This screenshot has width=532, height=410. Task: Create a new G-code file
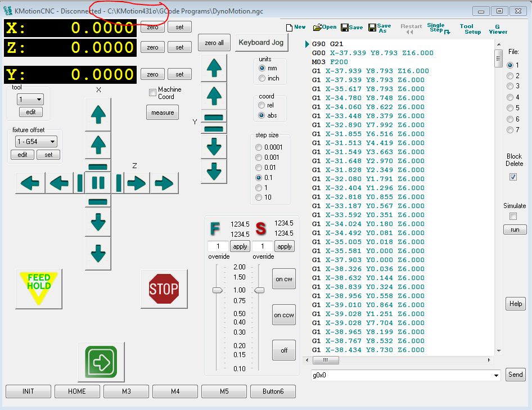pyautogui.click(x=295, y=27)
